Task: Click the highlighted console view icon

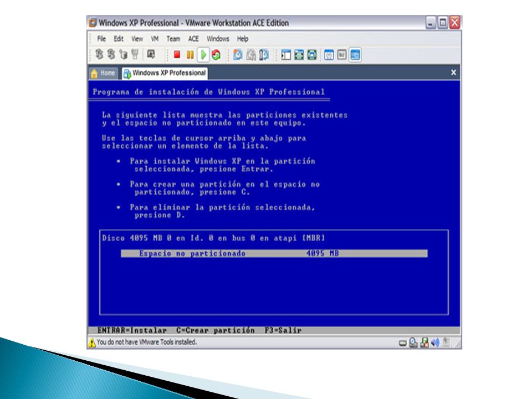Action: coord(355,55)
